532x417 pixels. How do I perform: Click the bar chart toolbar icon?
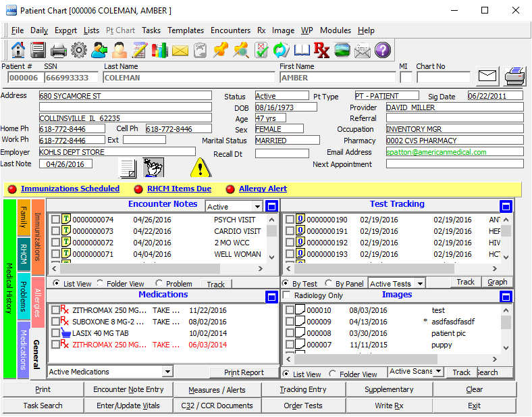[160, 50]
